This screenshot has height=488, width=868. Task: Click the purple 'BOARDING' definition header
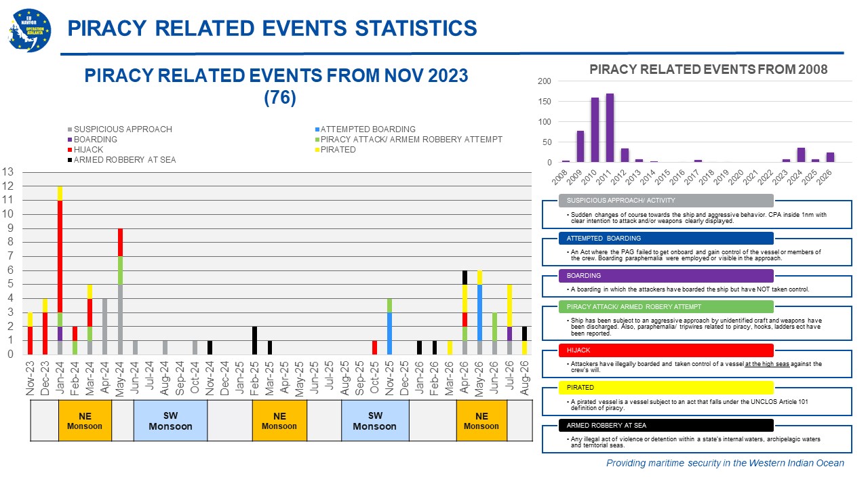pos(667,276)
